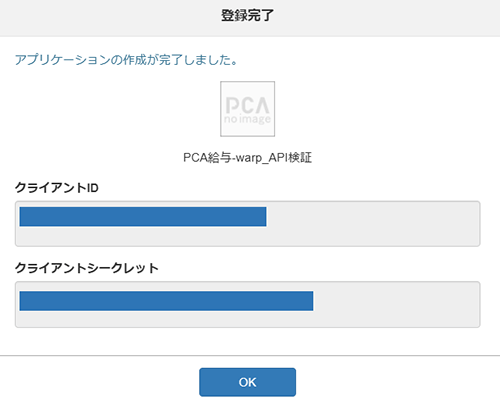Viewport: 500px width, 406px height.
Task: Click the divider line above the OK button
Action: coord(250,356)
